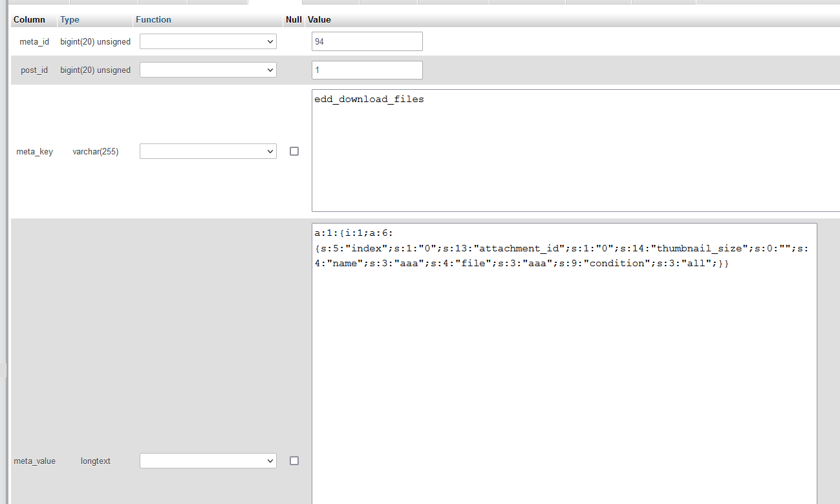Image resolution: width=840 pixels, height=504 pixels.
Task: Click the Type column header link
Action: click(x=70, y=19)
